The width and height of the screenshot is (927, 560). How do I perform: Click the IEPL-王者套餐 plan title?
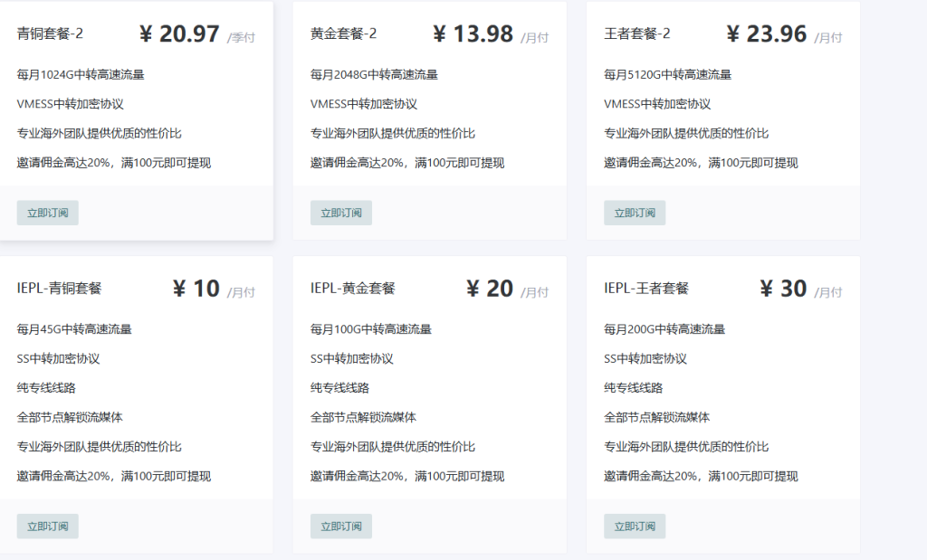tap(646, 289)
